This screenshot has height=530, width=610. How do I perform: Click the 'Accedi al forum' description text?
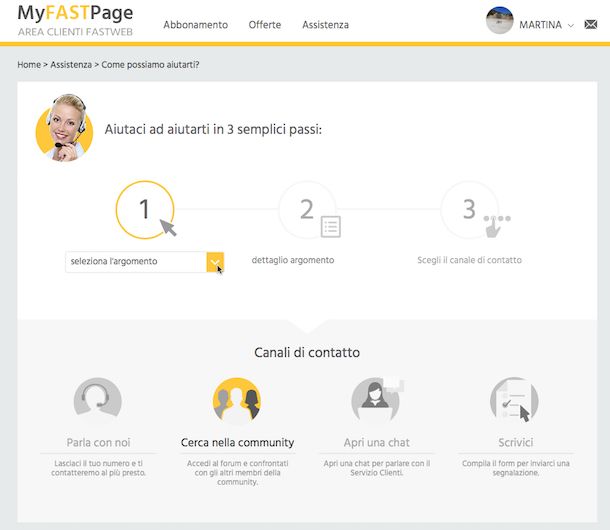tap(237, 473)
